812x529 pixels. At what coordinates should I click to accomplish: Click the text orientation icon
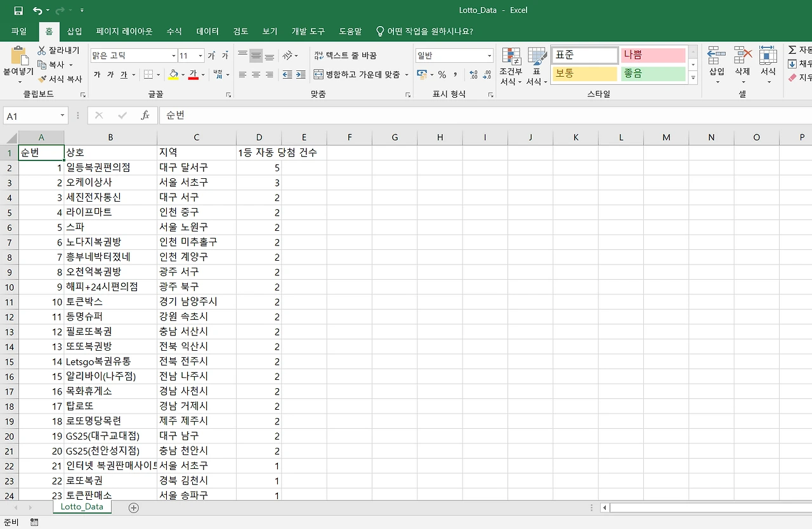pyautogui.click(x=287, y=56)
